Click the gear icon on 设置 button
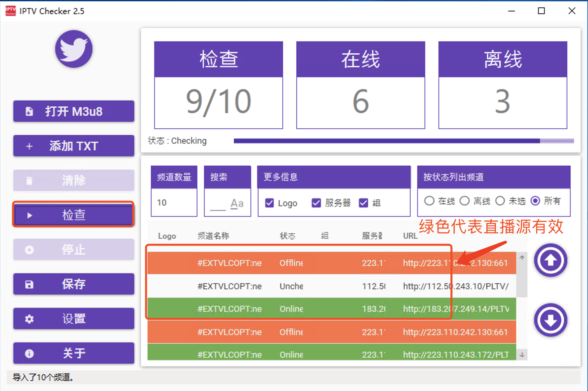This screenshot has width=588, height=391. (29, 319)
